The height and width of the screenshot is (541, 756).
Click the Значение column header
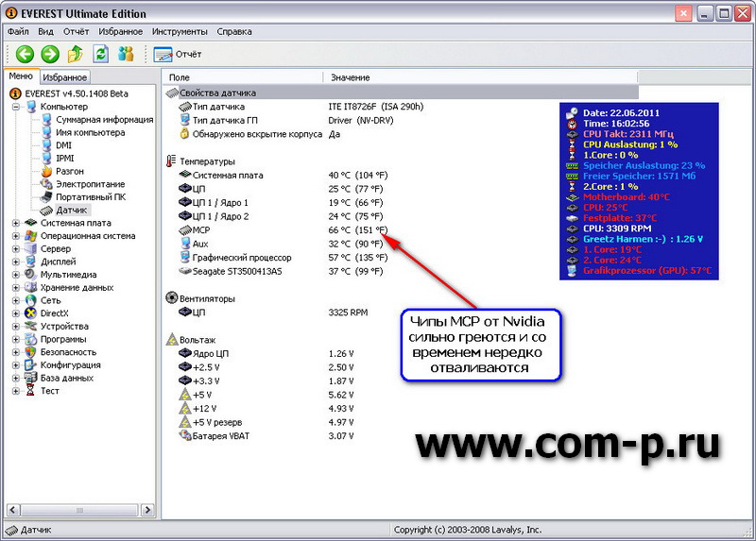pyautogui.click(x=480, y=77)
